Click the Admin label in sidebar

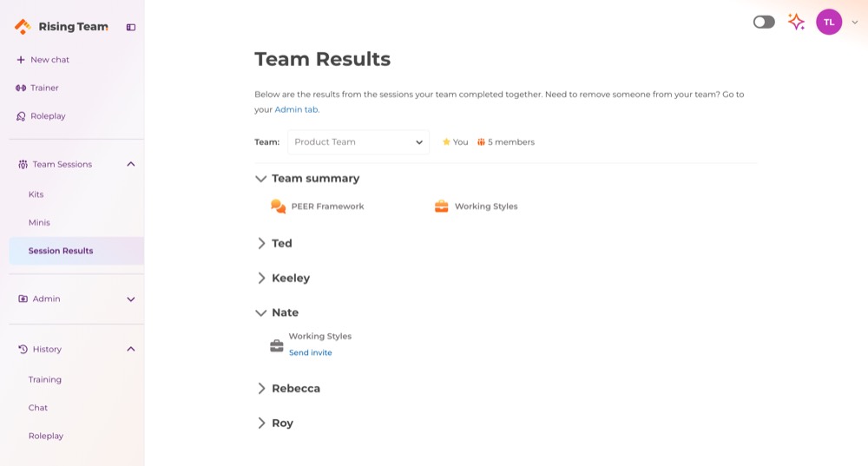[x=46, y=299]
